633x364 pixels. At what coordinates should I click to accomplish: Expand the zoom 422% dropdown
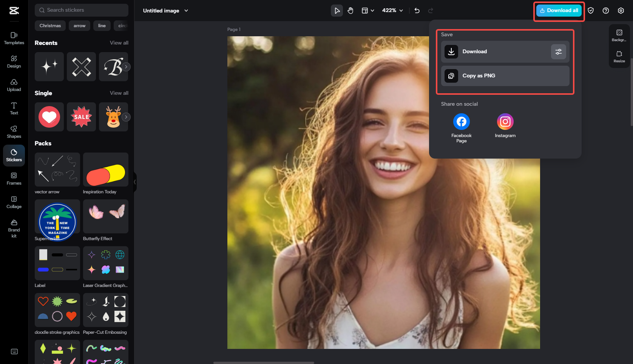(x=392, y=11)
